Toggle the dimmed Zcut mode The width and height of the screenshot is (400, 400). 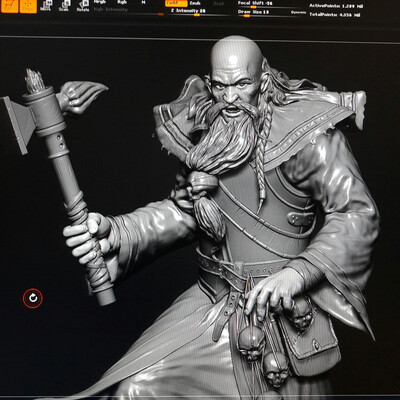coord(219,3)
